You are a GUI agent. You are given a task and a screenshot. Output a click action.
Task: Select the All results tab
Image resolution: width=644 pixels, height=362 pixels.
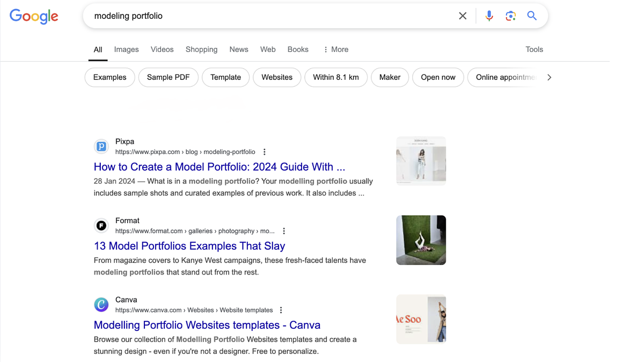pyautogui.click(x=98, y=49)
